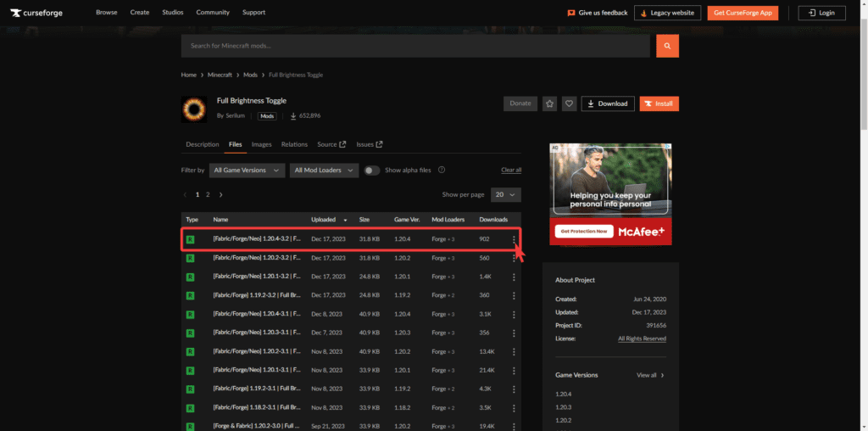Image resolution: width=868 pixels, height=431 pixels.
Task: Open three-dot menu for the 1.20.2-3.2 file
Action: coord(514,258)
